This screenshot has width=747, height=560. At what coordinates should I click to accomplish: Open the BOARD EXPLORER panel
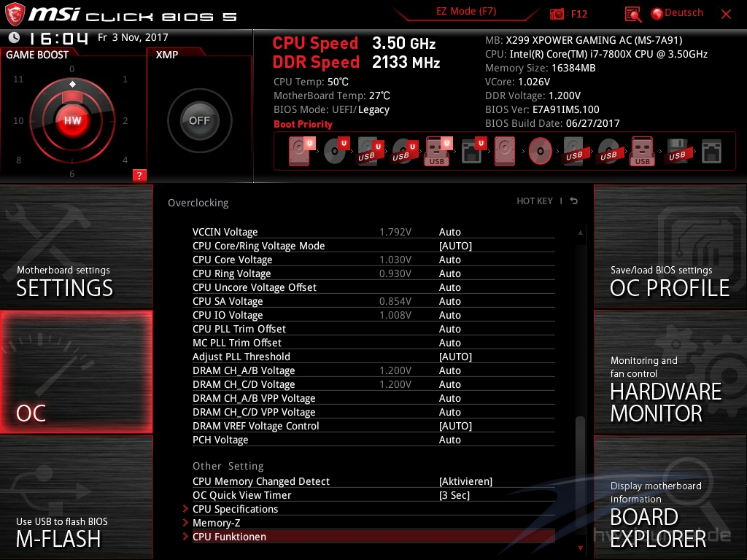(670, 497)
